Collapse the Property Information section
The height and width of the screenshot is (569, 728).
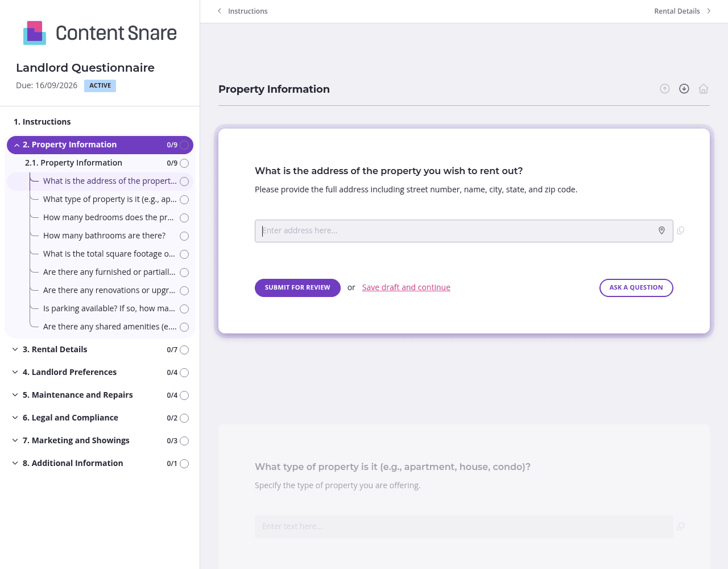16,145
